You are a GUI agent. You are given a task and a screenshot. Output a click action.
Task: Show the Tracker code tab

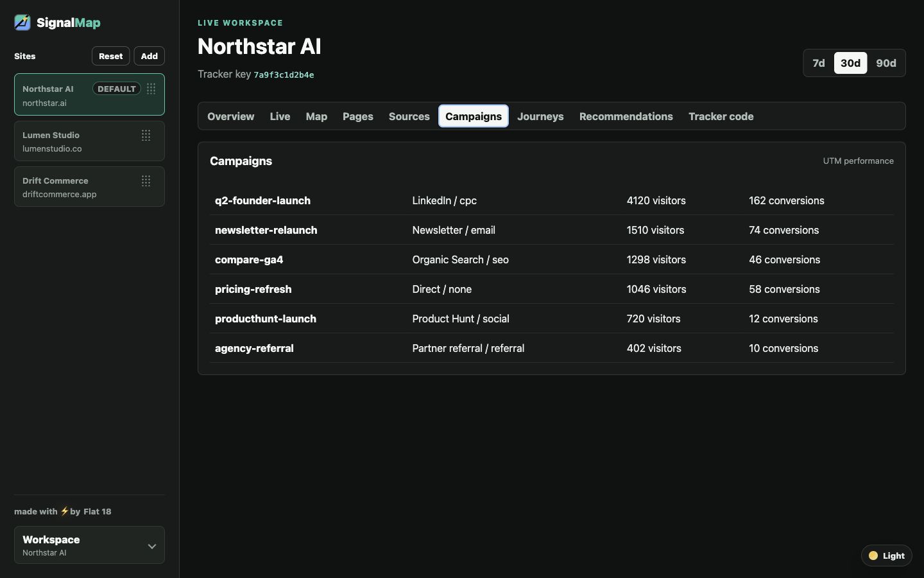721,116
